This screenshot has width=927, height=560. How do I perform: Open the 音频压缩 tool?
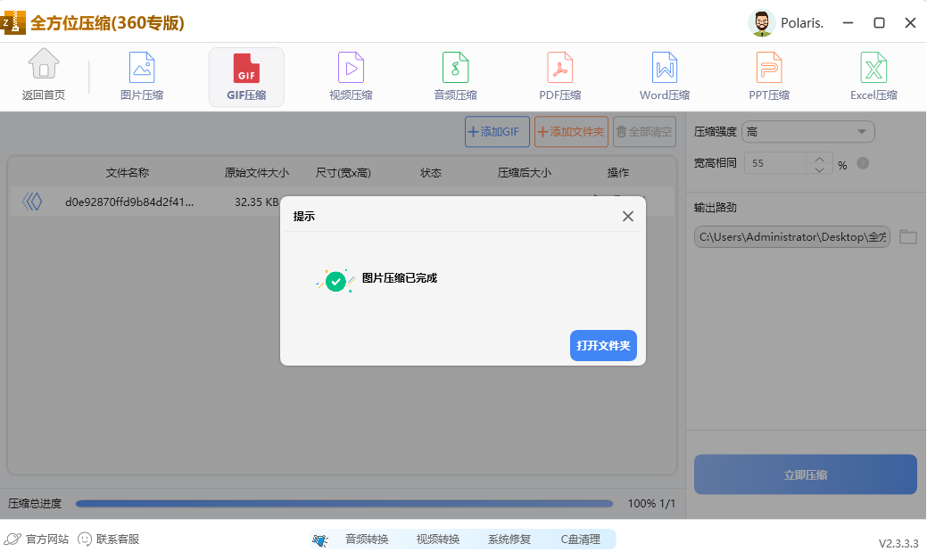coord(455,75)
